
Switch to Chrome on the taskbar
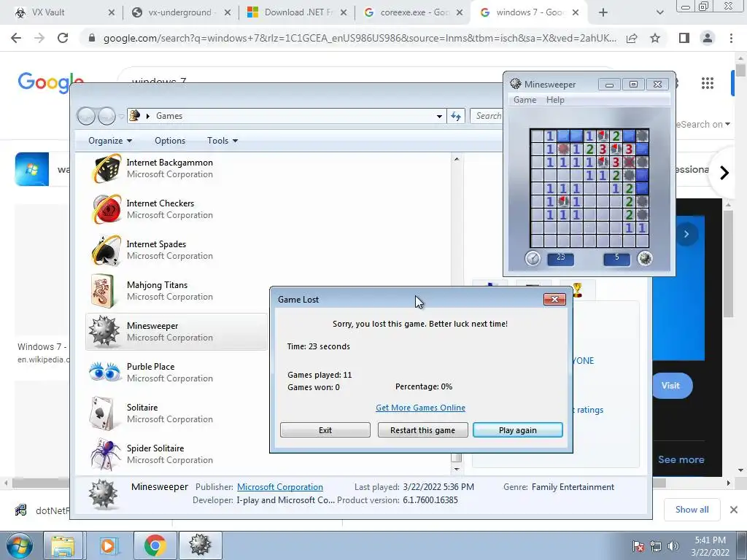tap(155, 545)
